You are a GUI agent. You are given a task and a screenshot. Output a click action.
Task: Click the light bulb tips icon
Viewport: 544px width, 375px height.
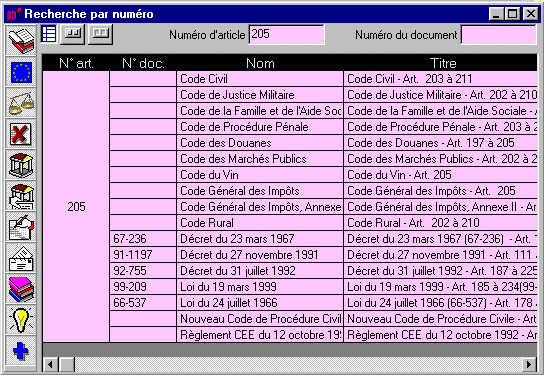click(21, 320)
